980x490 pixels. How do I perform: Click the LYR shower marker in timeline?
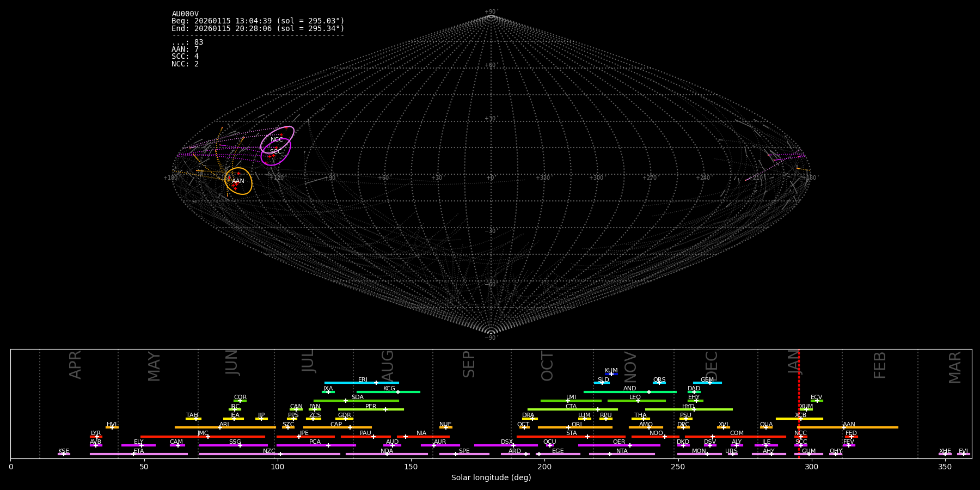pos(97,437)
